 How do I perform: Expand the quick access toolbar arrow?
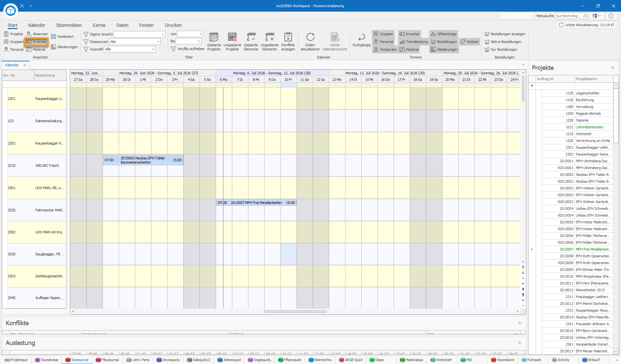point(31,6)
